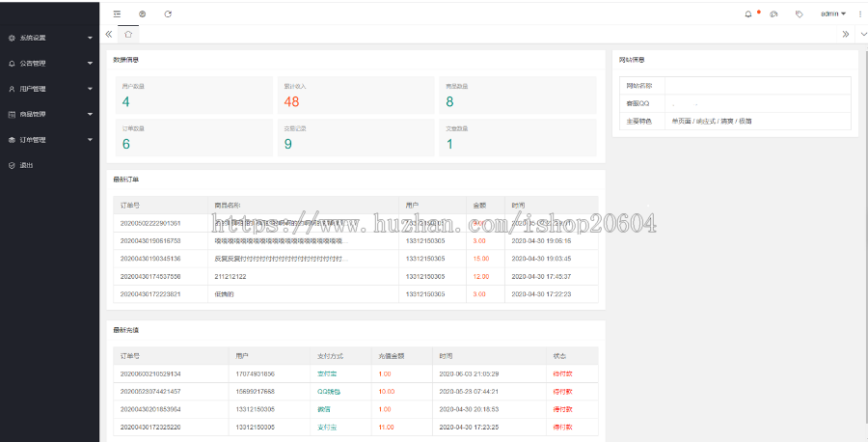Collapse the sidebar with the menu-fold icon

click(x=117, y=14)
